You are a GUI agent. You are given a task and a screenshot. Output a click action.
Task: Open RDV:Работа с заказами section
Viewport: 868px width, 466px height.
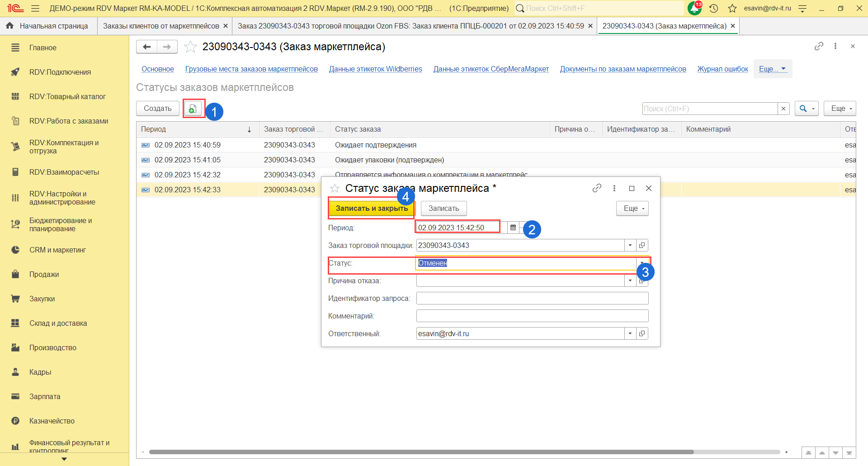pyautogui.click(x=69, y=121)
